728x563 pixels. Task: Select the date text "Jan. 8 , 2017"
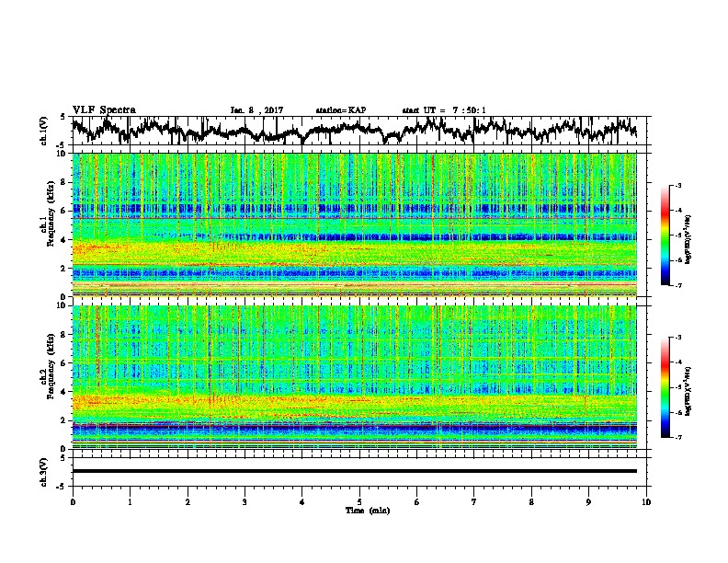tap(256, 110)
